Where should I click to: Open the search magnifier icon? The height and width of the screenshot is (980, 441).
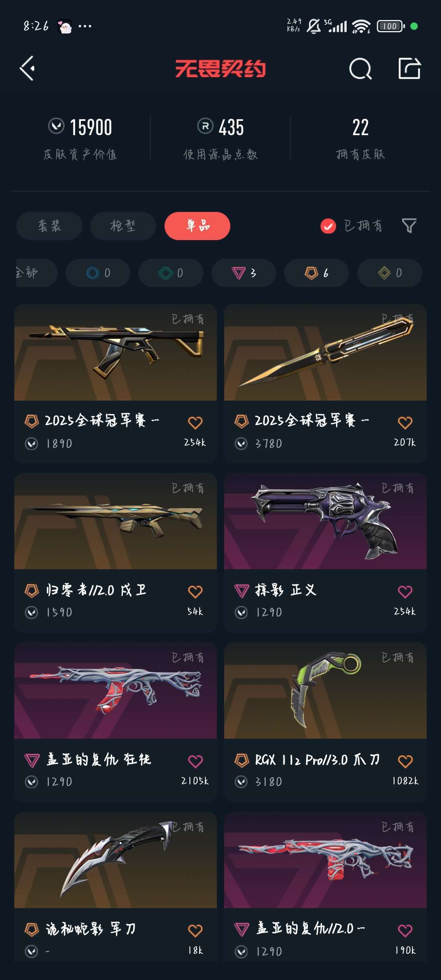(361, 68)
